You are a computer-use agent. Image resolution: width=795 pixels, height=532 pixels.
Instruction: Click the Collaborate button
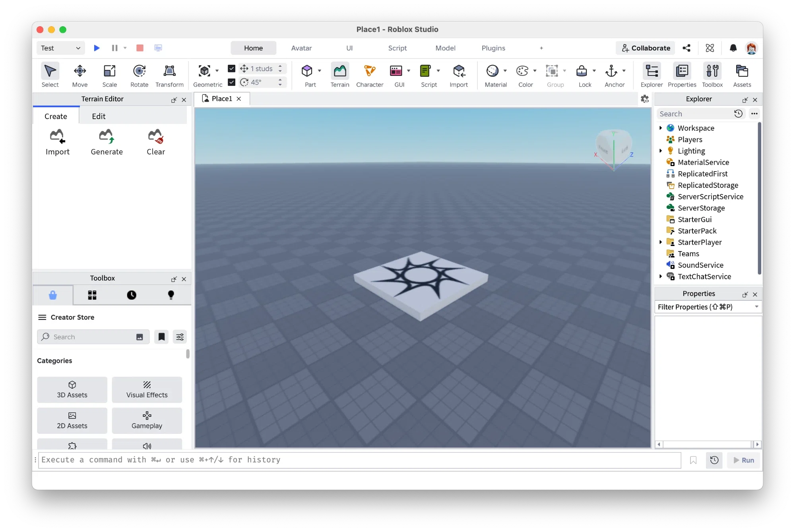pos(646,48)
